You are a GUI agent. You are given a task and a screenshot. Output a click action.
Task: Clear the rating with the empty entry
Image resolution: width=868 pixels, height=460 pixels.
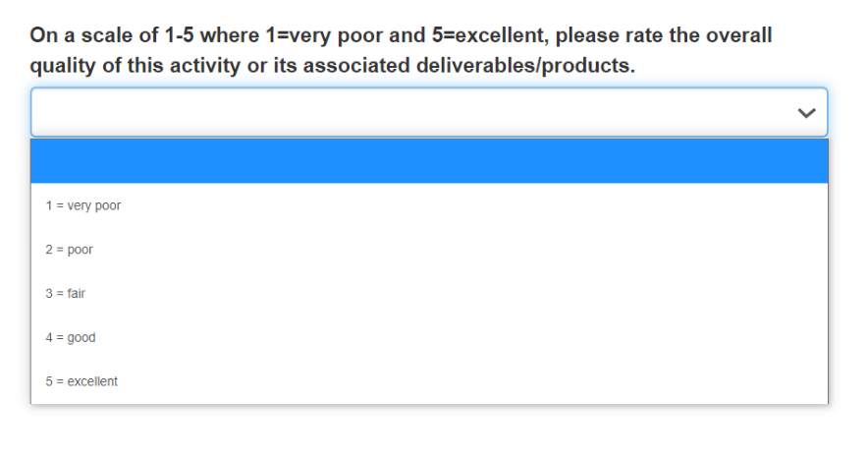click(429, 161)
